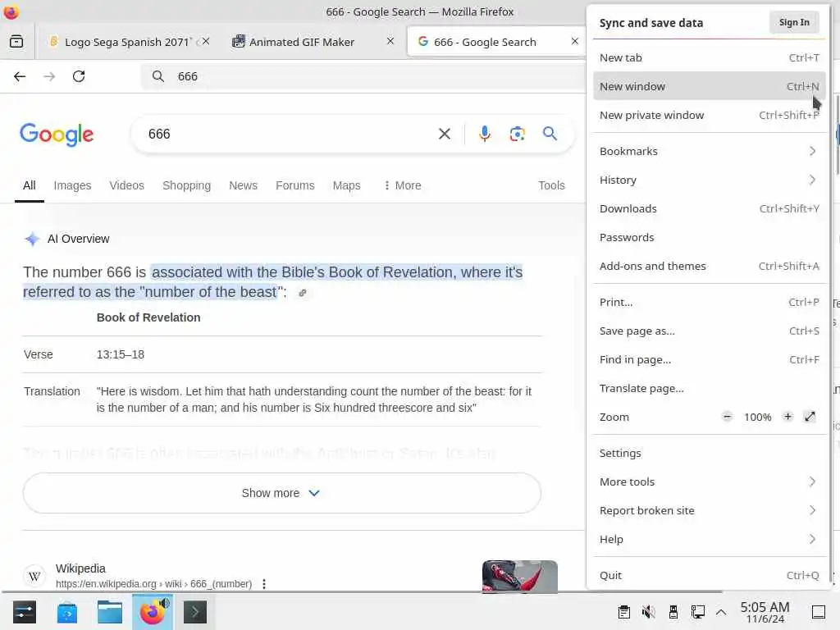
Task: Select New window menu item
Action: 709,86
